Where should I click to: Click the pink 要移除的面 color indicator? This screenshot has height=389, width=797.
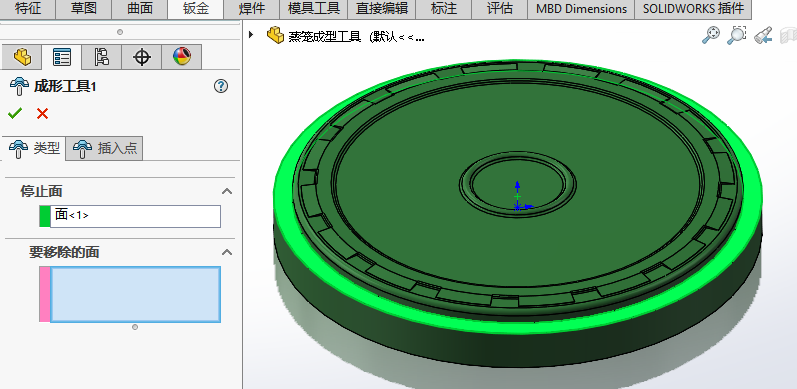(45, 294)
